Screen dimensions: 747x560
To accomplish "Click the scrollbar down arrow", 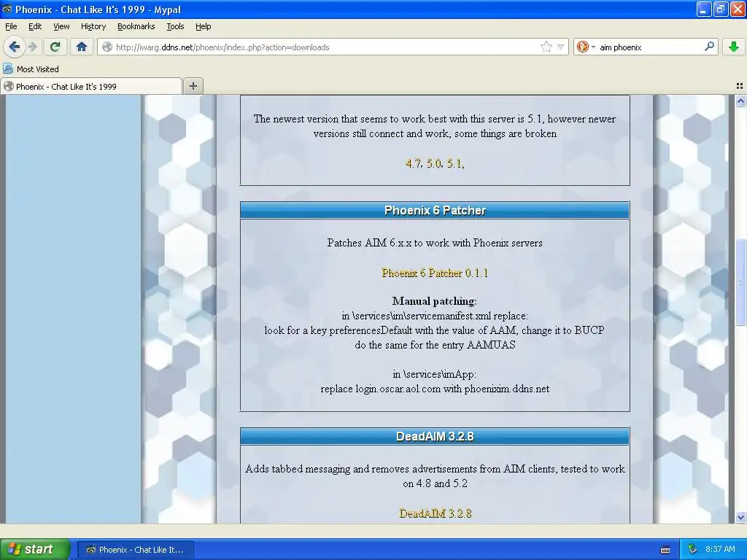I will click(740, 517).
